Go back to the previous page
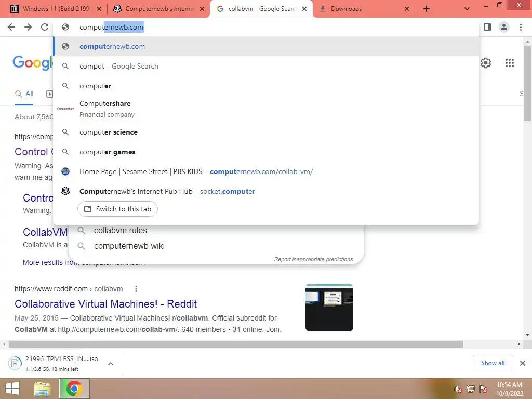This screenshot has width=532, height=399. point(11,27)
